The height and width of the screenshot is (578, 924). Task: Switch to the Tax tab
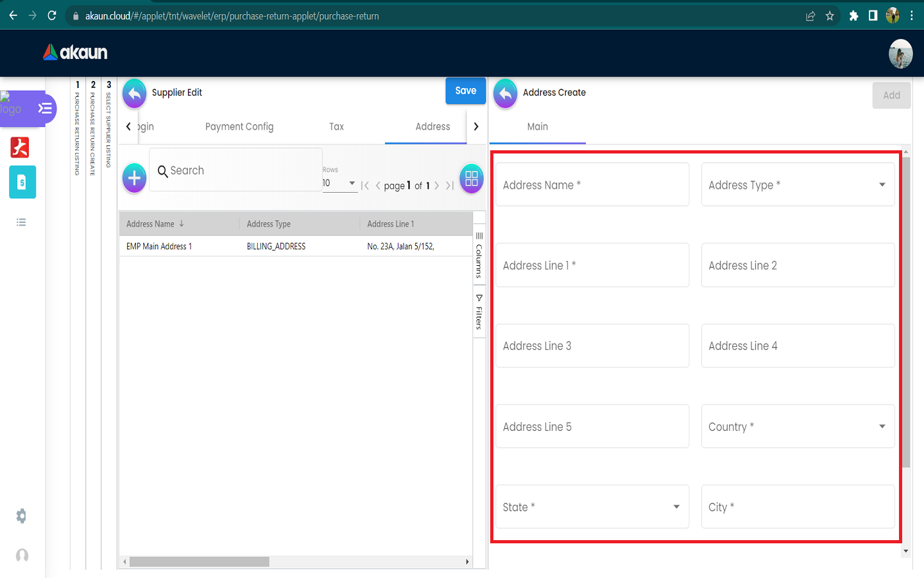click(x=336, y=127)
